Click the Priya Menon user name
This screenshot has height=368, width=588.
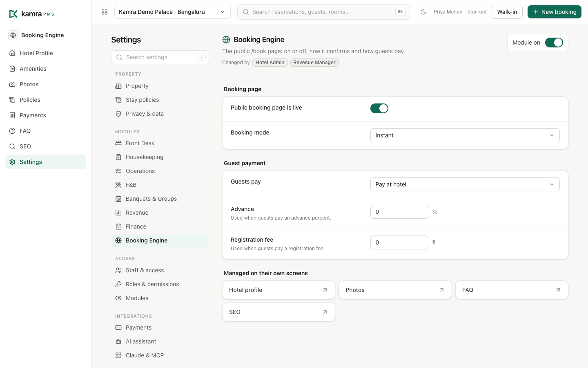point(448,12)
